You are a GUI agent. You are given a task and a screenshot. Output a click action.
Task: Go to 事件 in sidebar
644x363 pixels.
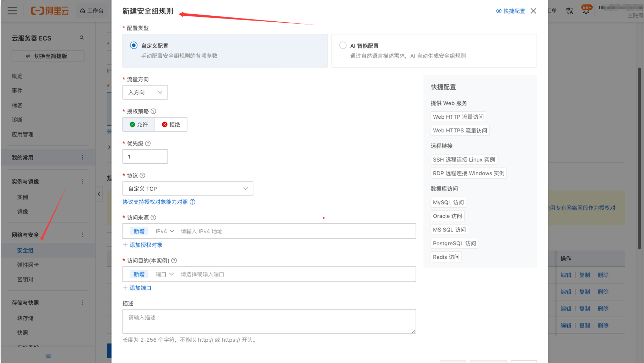17,91
